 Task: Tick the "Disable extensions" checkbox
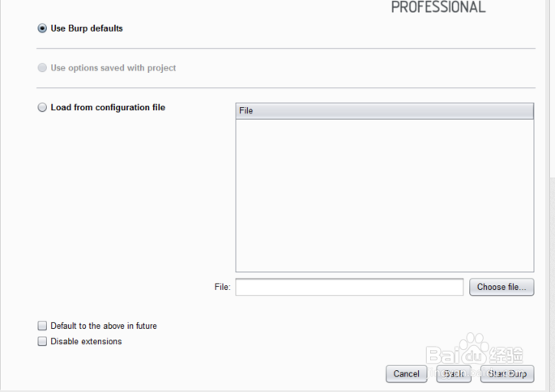42,342
